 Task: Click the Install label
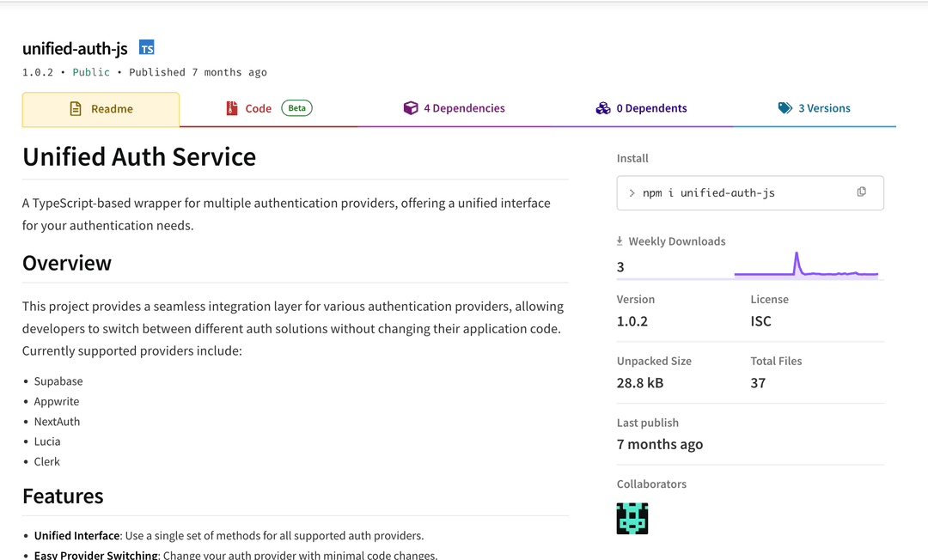(x=632, y=158)
